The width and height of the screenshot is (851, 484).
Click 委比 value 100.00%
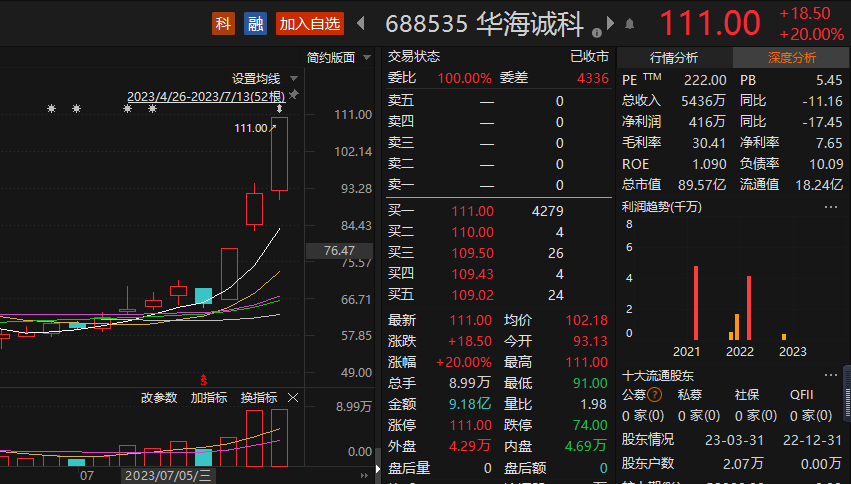coord(464,78)
